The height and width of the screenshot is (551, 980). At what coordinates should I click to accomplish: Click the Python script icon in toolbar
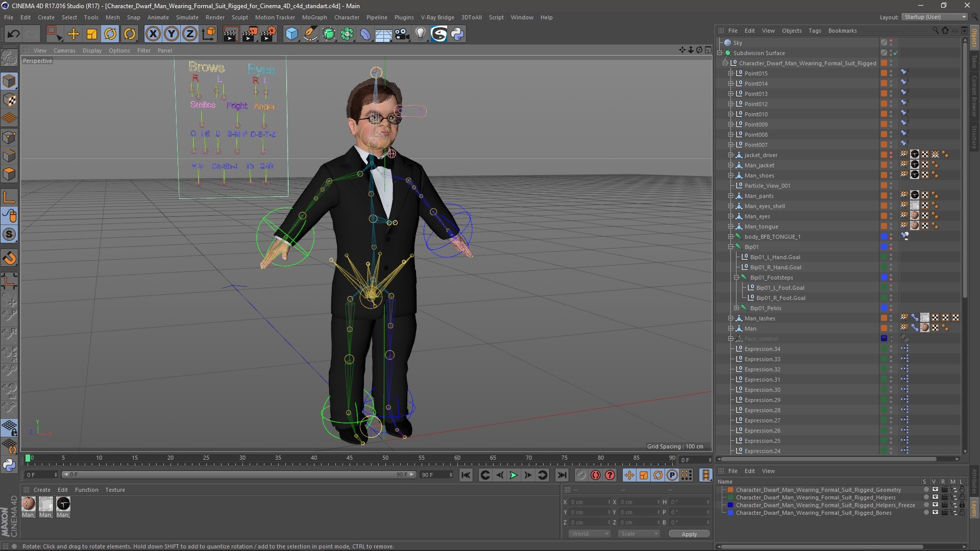point(457,34)
